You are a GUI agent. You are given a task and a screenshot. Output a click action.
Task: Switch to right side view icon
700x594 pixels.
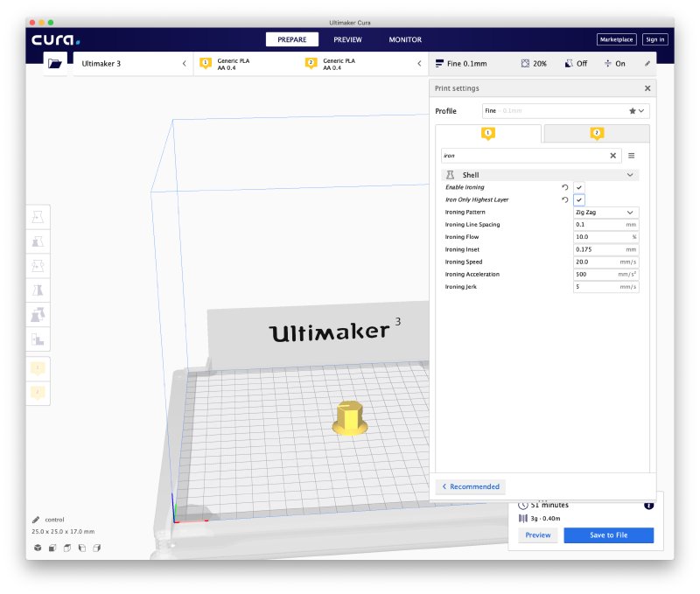(x=97, y=548)
